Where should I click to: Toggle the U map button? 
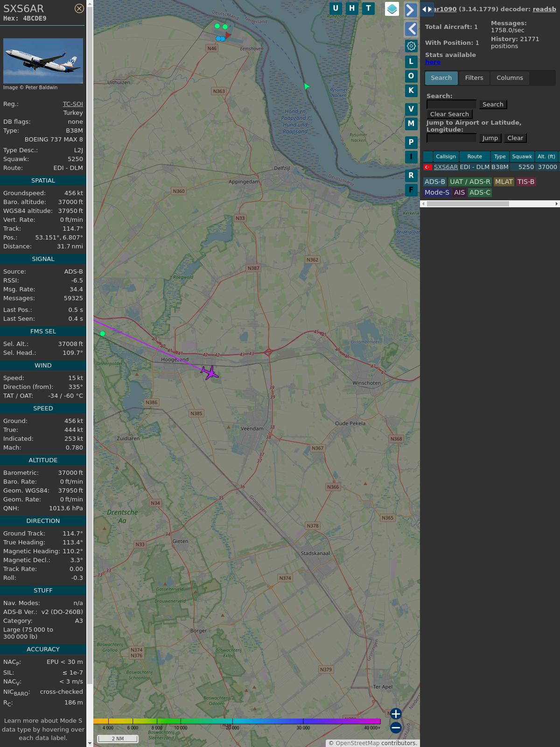coord(336,8)
